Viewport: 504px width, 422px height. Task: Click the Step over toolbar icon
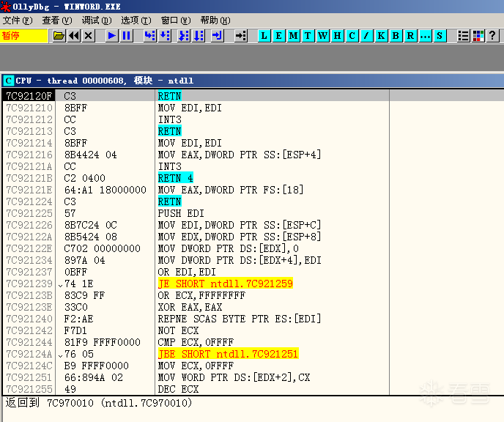165,36
